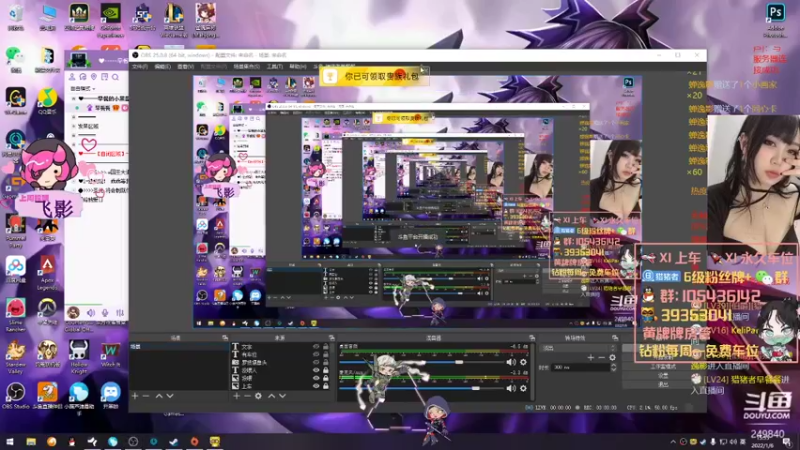Remove scene transition with minus icon

pos(602,358)
